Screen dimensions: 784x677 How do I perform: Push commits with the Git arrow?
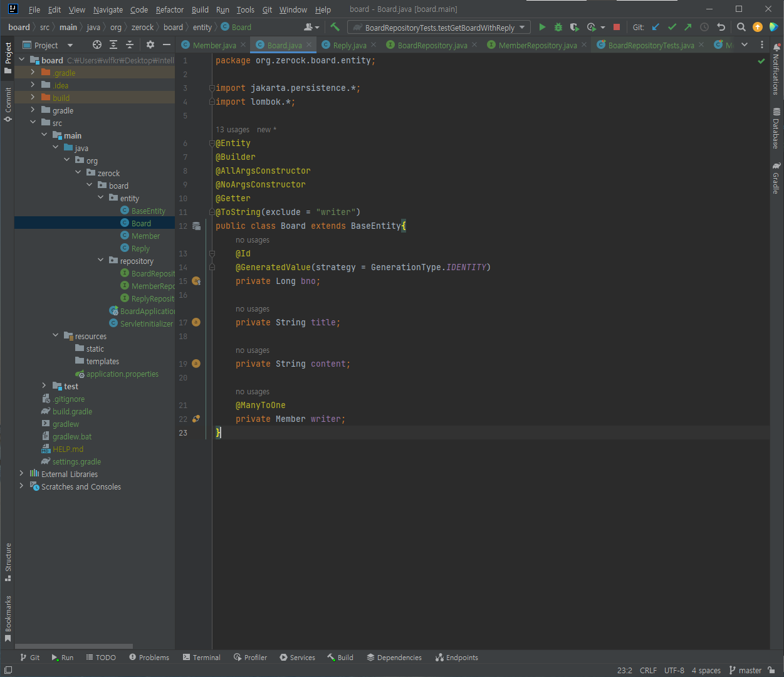click(x=688, y=27)
